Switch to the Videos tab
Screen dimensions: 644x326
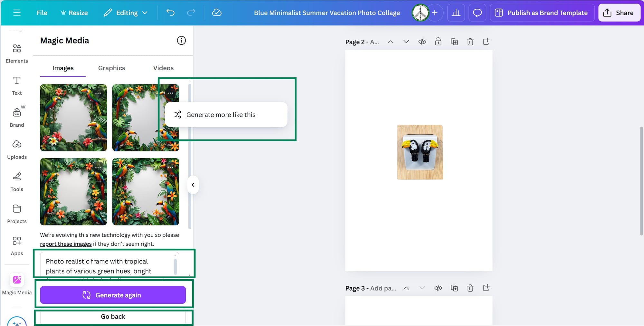coord(163,68)
